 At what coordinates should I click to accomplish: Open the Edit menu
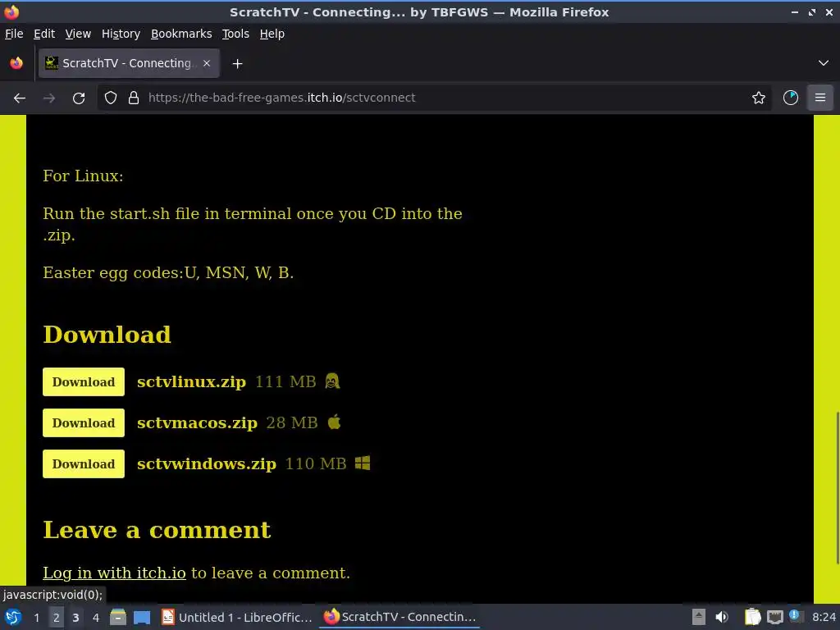coord(44,34)
